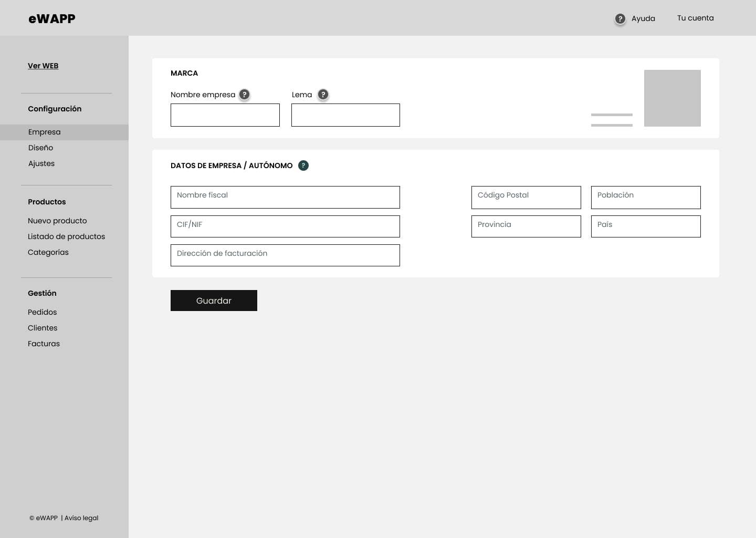Open help for Datos de Empresa / Autónomo
Viewport: 756px width, 538px height.
[303, 165]
